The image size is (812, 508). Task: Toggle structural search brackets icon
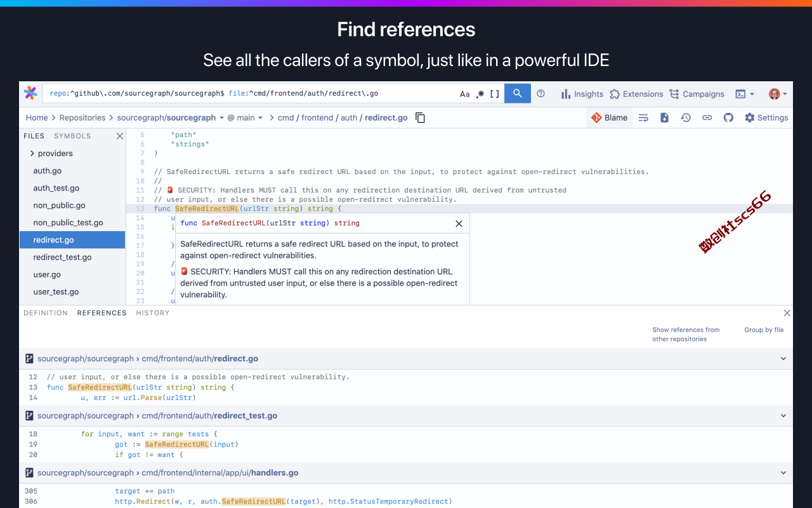pyautogui.click(x=495, y=94)
